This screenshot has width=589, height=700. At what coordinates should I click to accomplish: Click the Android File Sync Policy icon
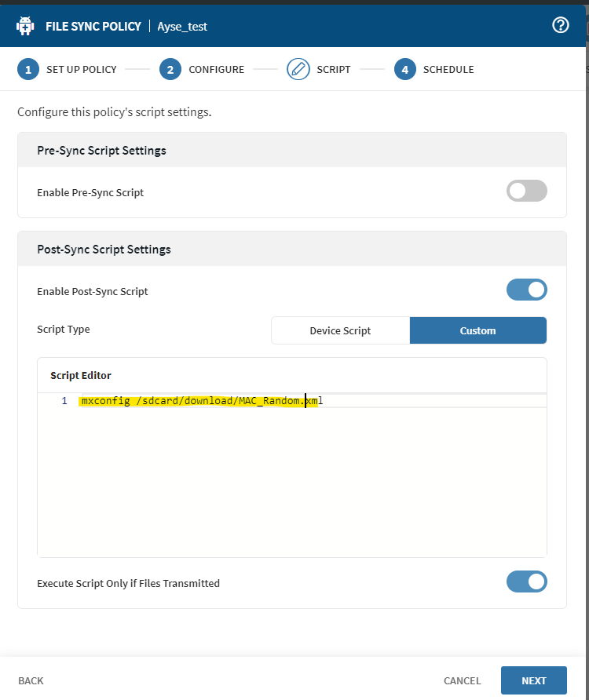(x=25, y=26)
